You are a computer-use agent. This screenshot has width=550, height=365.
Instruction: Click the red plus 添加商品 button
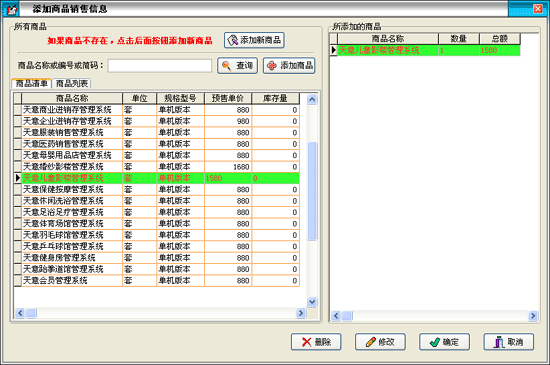289,66
